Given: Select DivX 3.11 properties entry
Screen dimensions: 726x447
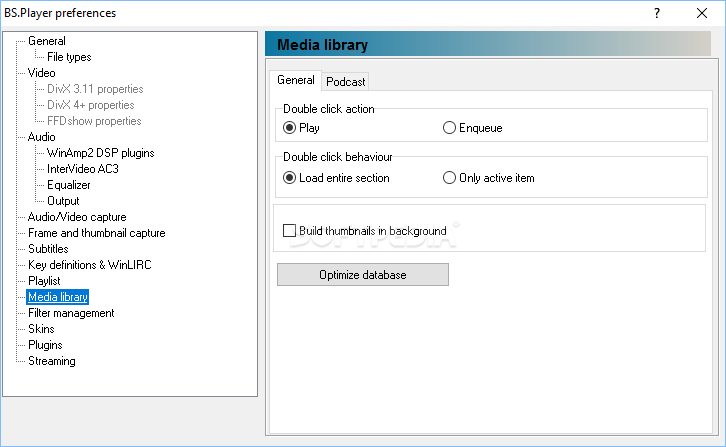Looking at the screenshot, I should click(95, 89).
